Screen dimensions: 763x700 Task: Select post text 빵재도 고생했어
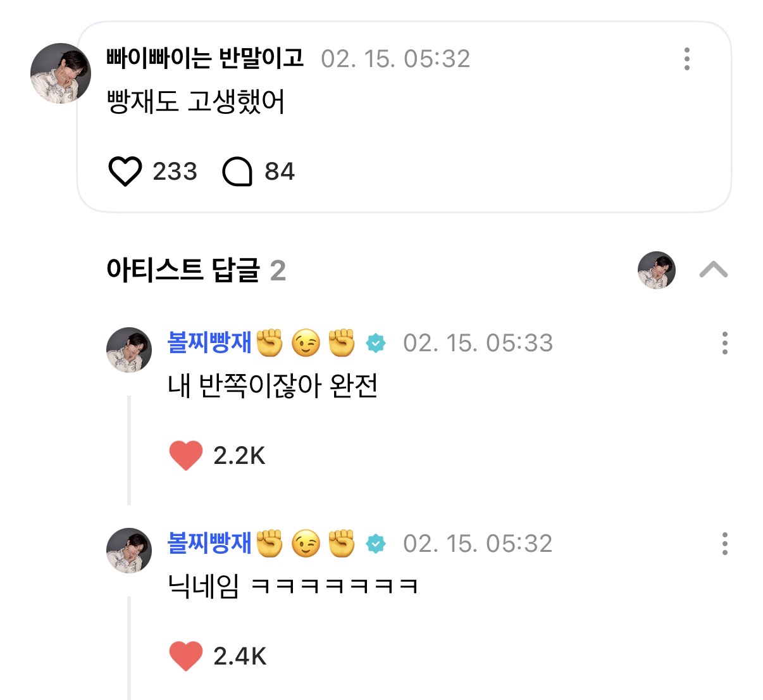point(196,102)
